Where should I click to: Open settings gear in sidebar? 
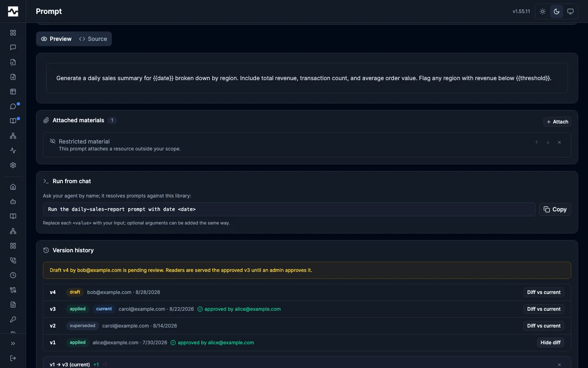[13, 165]
